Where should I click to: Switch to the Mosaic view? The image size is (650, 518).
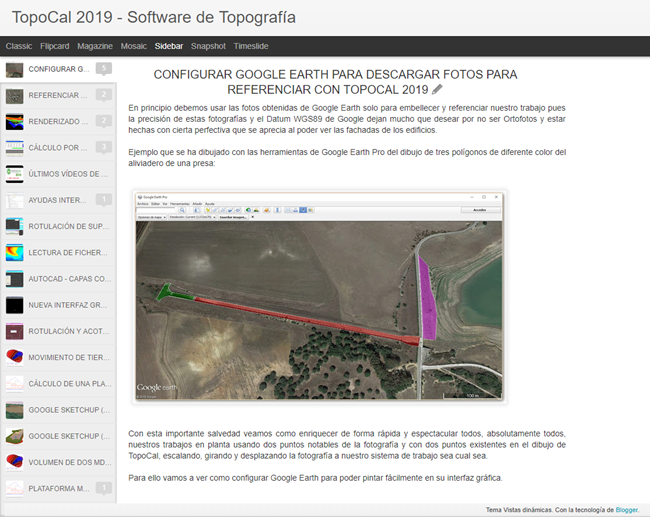pos(133,46)
